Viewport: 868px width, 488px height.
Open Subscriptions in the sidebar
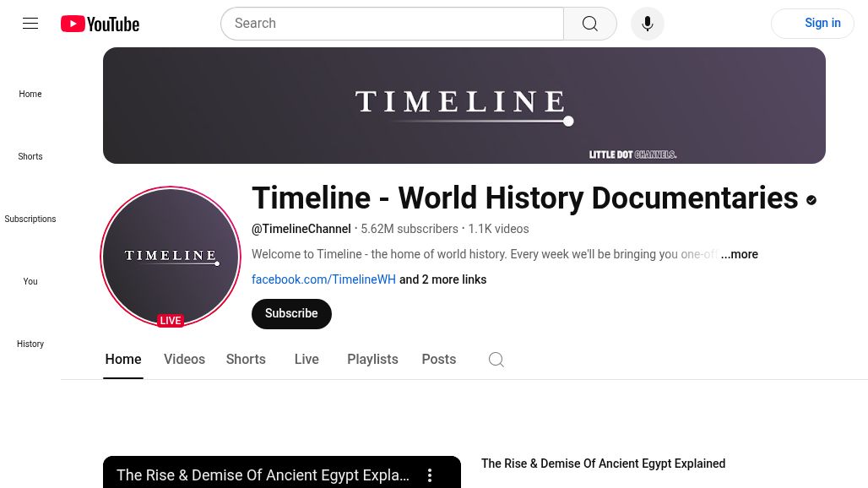(x=30, y=220)
